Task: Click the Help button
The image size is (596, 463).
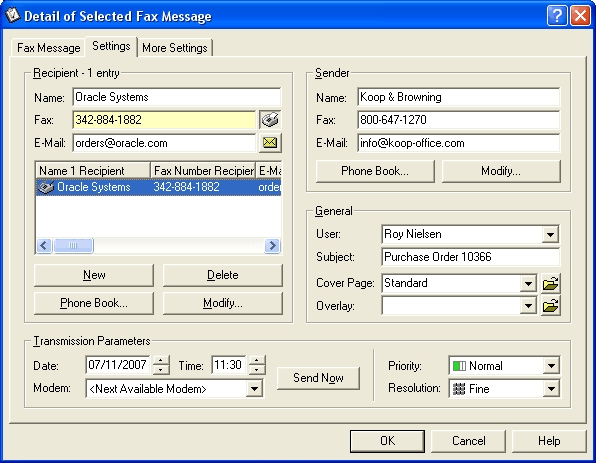Action: tap(549, 441)
